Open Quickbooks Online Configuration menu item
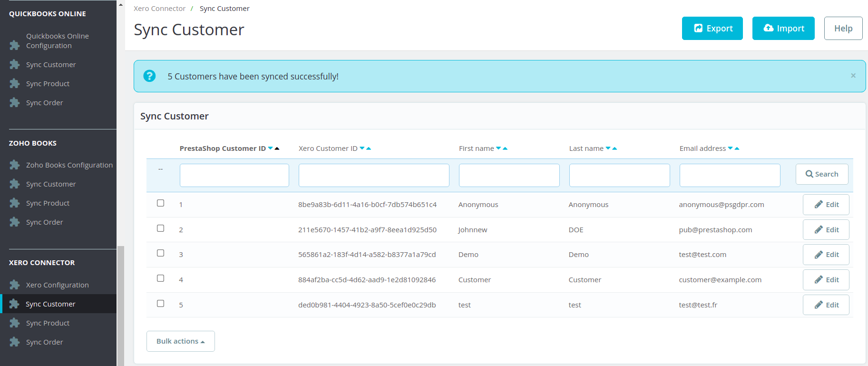This screenshot has height=366, width=868. (58, 40)
